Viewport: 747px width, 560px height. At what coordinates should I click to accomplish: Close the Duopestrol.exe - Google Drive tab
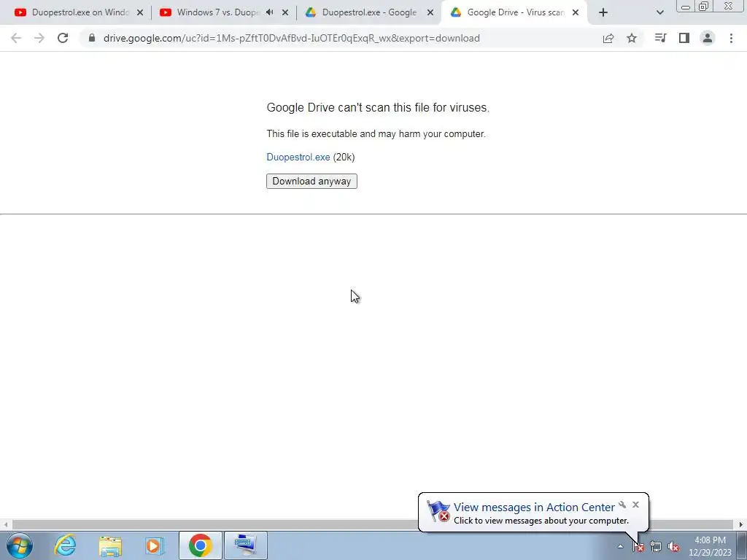[430, 12]
